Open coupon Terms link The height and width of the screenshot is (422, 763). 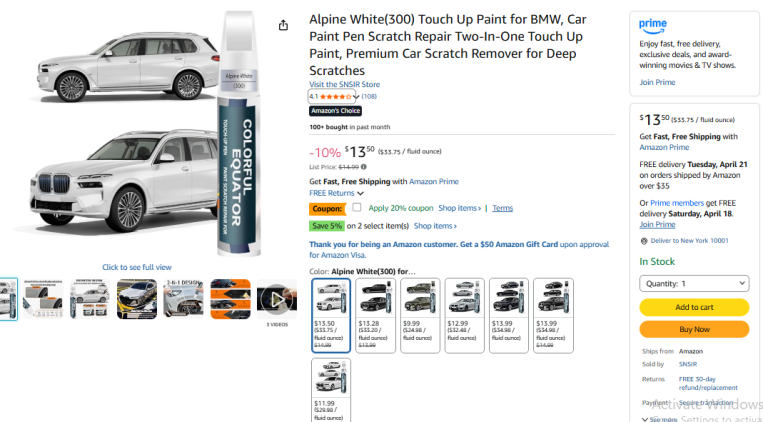502,208
